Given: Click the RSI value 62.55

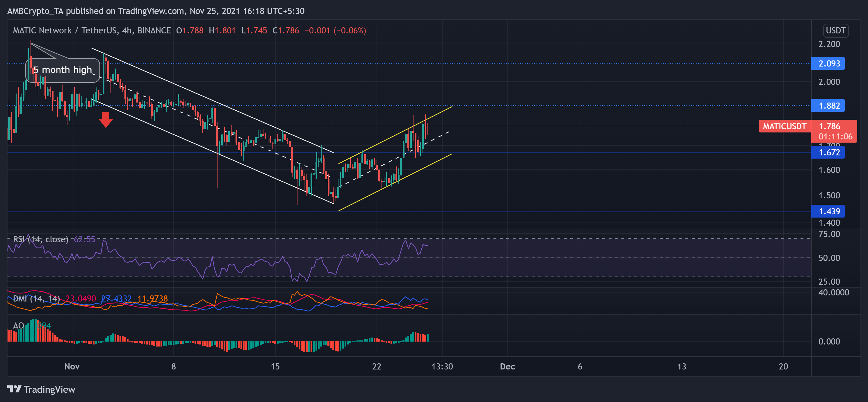Looking at the screenshot, I should pos(85,239).
